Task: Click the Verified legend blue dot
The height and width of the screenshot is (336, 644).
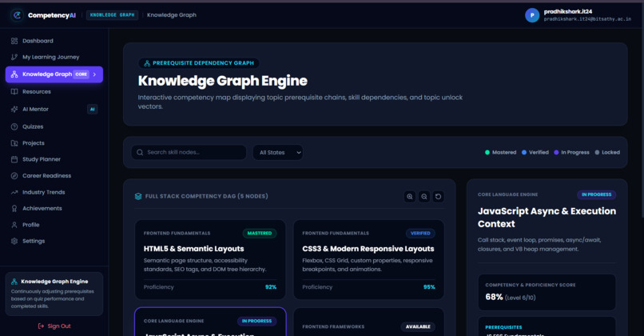Action: (524, 153)
